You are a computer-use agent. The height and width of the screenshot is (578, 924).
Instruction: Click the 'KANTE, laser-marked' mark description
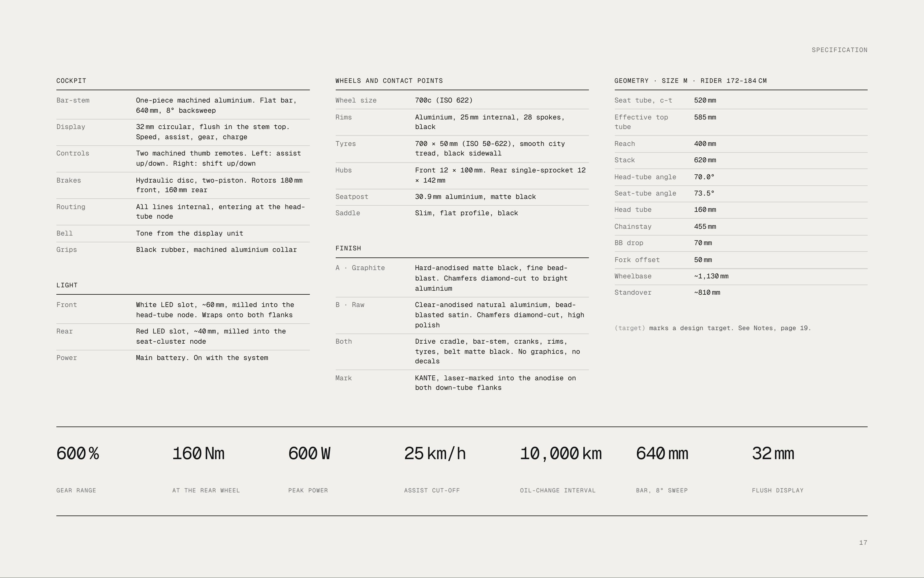(496, 383)
